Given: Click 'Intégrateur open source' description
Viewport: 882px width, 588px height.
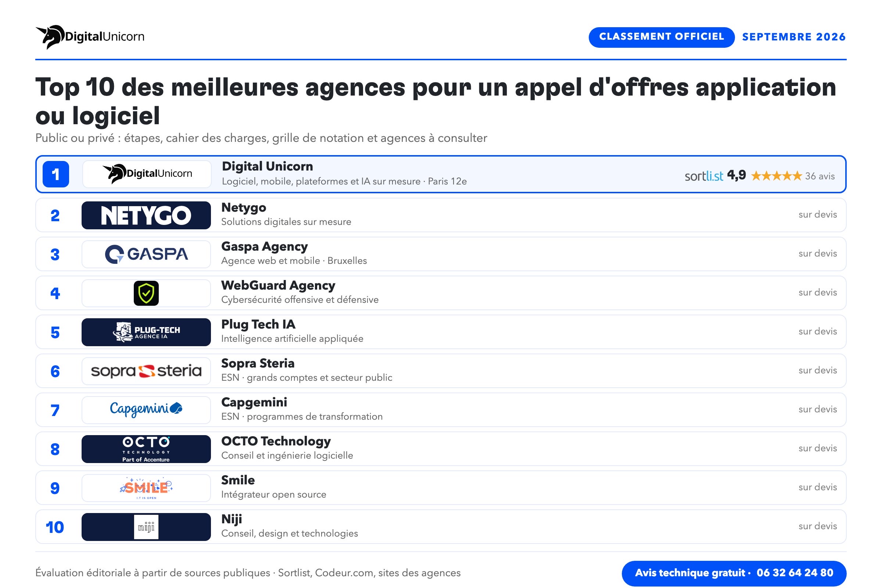Looking at the screenshot, I should pyautogui.click(x=274, y=495).
